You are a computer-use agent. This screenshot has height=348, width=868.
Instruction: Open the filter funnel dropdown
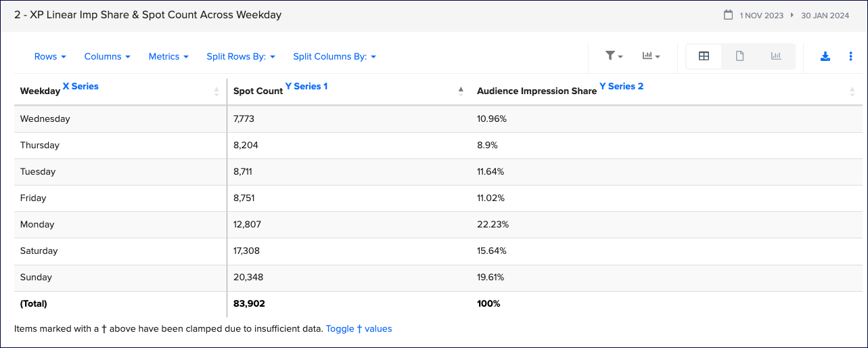pyautogui.click(x=614, y=56)
